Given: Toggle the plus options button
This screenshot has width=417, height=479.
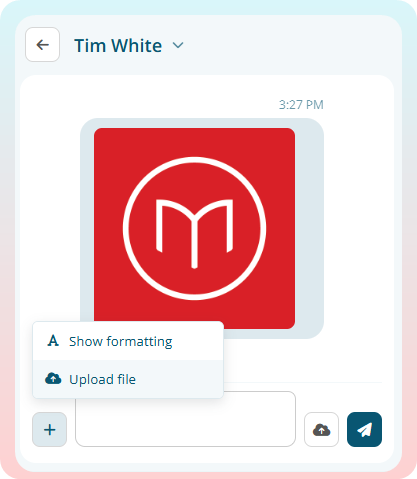Looking at the screenshot, I should tap(50, 429).
